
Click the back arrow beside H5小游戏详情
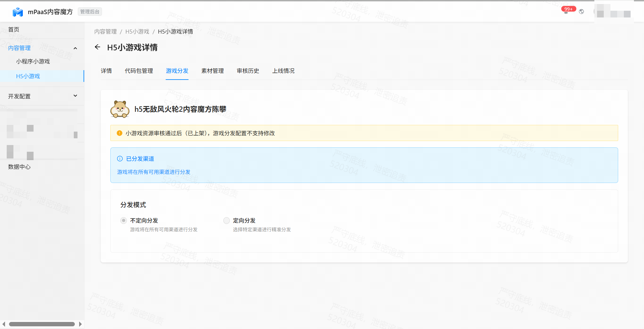[97, 47]
